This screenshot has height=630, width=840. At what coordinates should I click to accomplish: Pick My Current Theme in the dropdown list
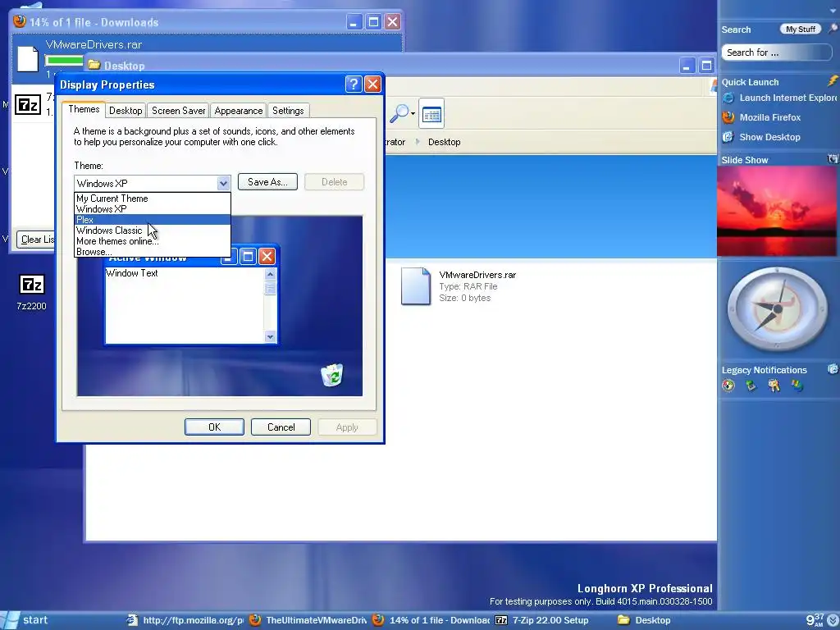pyautogui.click(x=152, y=199)
